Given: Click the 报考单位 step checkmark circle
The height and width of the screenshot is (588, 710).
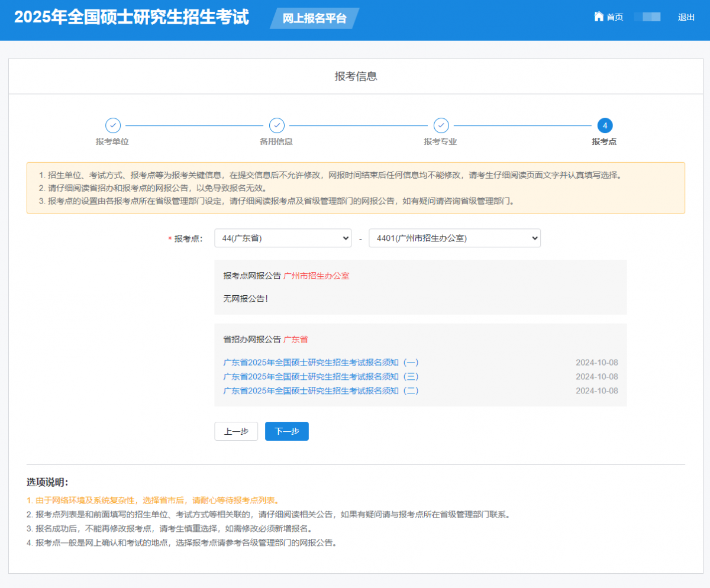Looking at the screenshot, I should coord(113,125).
